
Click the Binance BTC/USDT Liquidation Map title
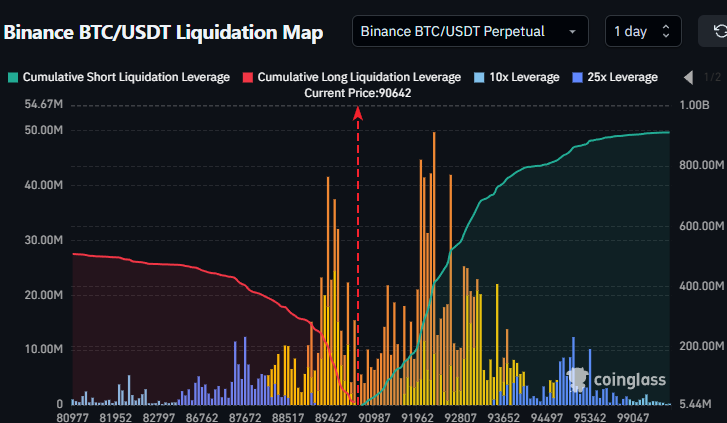[163, 33]
